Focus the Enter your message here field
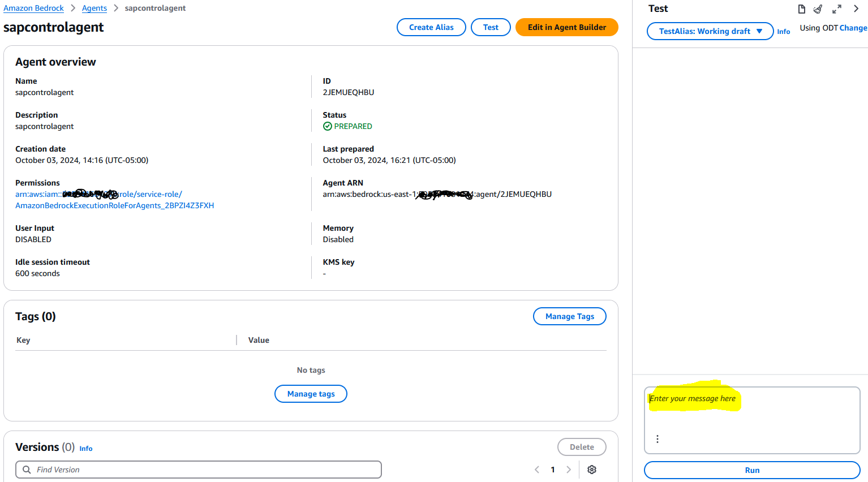The width and height of the screenshot is (868, 482). (752, 420)
